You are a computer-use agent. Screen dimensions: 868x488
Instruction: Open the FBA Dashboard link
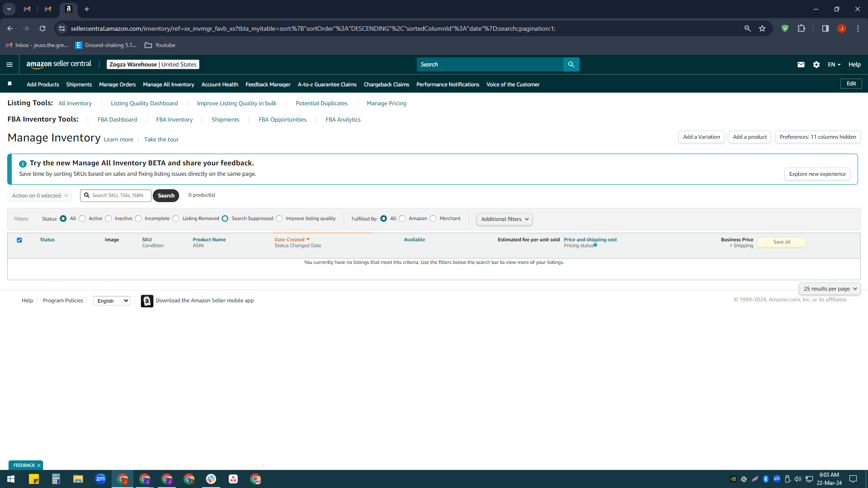(117, 120)
